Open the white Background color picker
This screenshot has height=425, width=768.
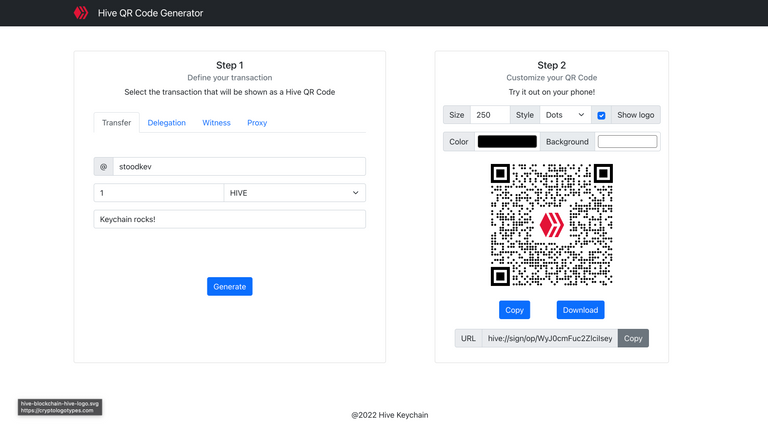coord(627,142)
